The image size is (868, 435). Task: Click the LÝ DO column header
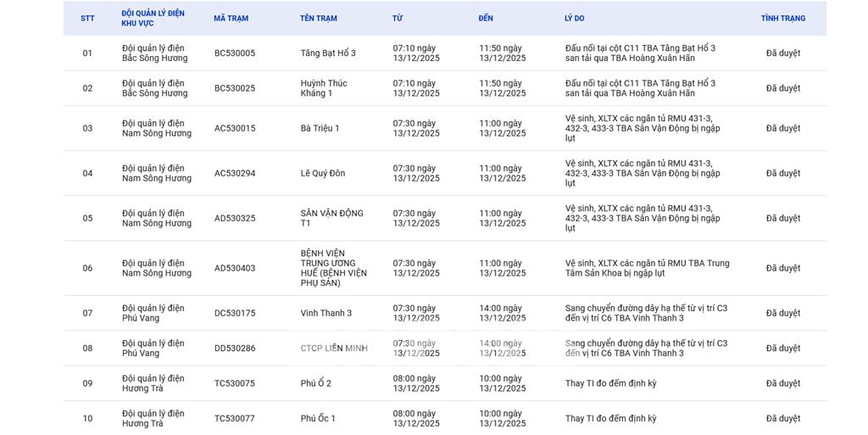pos(574,19)
